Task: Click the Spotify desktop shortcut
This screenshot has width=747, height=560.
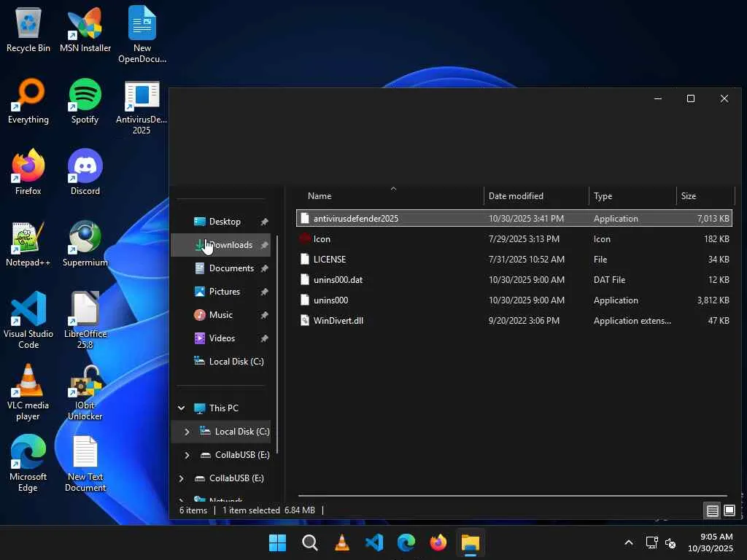Action: [x=85, y=101]
